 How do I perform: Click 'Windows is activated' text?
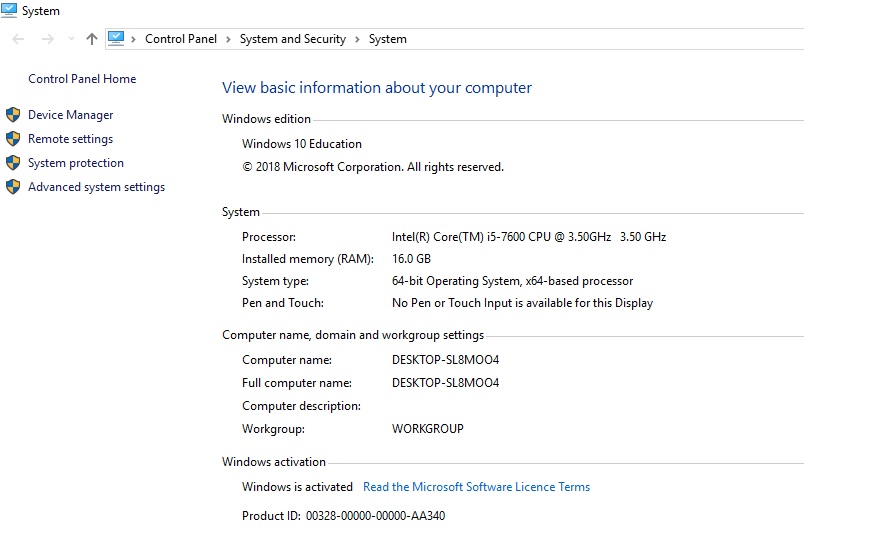(x=297, y=487)
